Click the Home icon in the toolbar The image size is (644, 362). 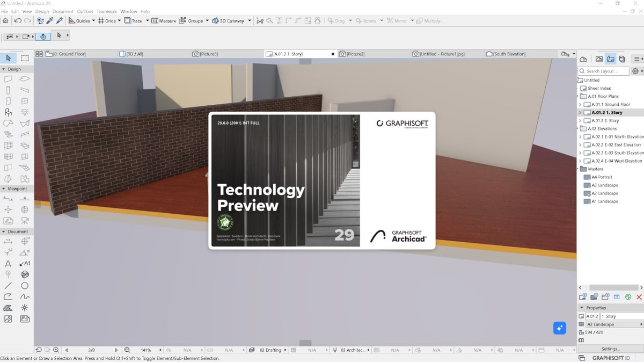point(5,20)
